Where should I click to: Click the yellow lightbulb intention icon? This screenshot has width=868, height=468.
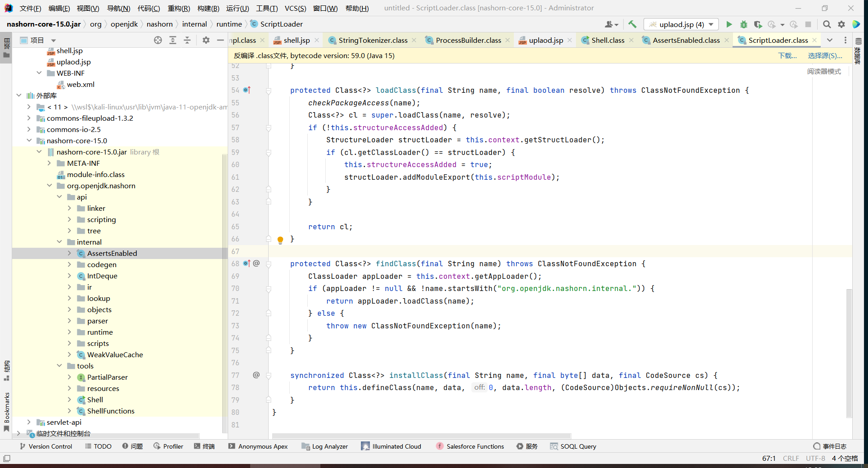(280, 240)
